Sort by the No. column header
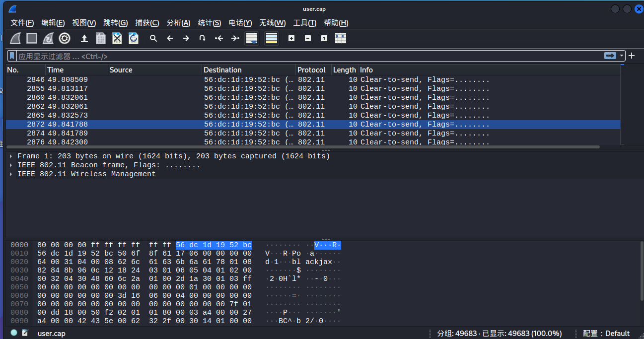The image size is (644, 339). point(26,70)
